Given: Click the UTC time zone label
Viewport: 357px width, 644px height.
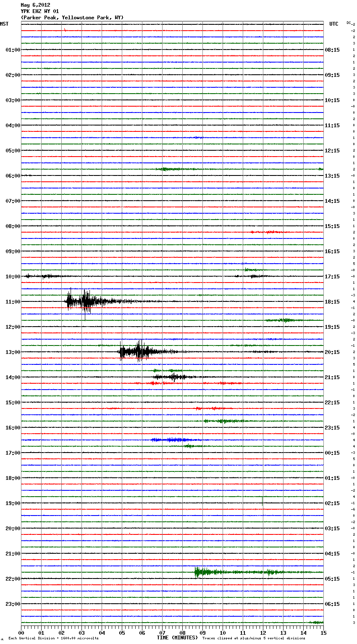Looking at the screenshot, I should pyautogui.click(x=333, y=24).
